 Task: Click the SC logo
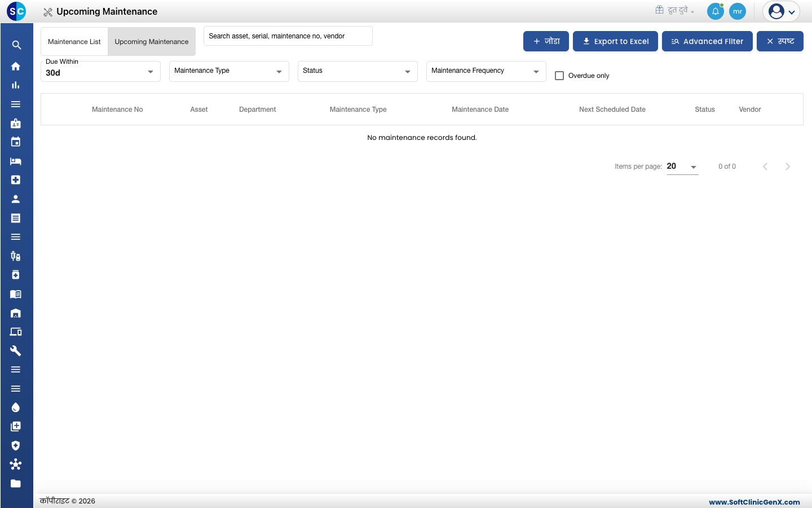click(x=16, y=11)
